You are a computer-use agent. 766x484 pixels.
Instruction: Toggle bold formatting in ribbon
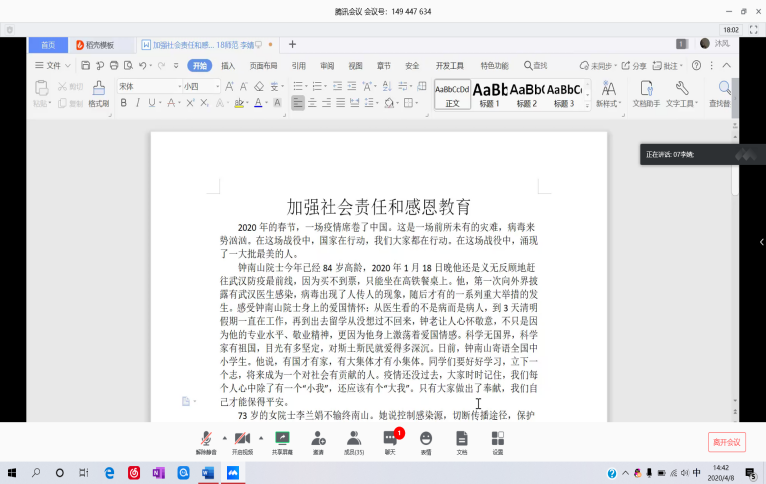pyautogui.click(x=125, y=102)
